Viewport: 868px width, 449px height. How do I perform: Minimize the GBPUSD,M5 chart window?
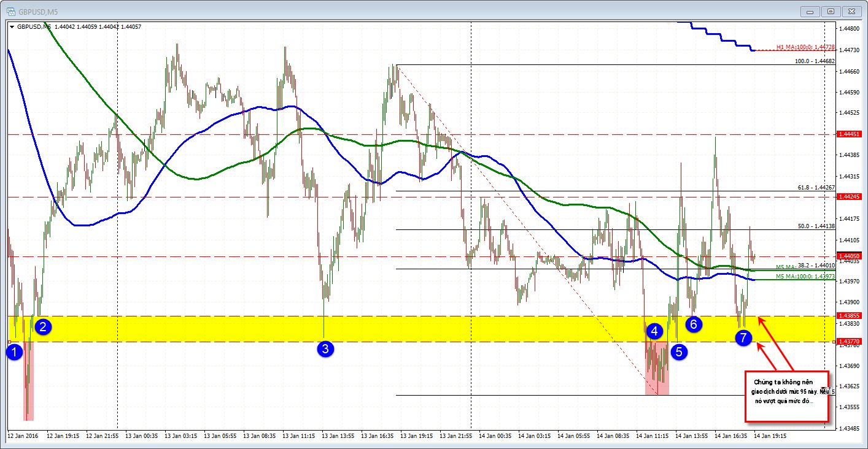click(810, 10)
